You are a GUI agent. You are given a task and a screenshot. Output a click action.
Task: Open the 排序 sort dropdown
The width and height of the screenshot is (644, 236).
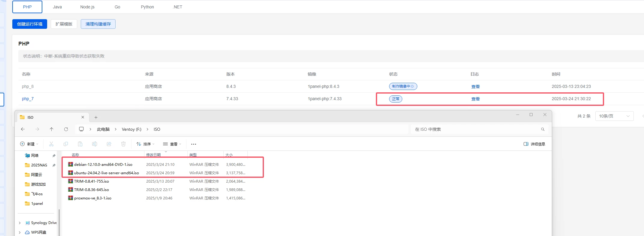(146, 144)
